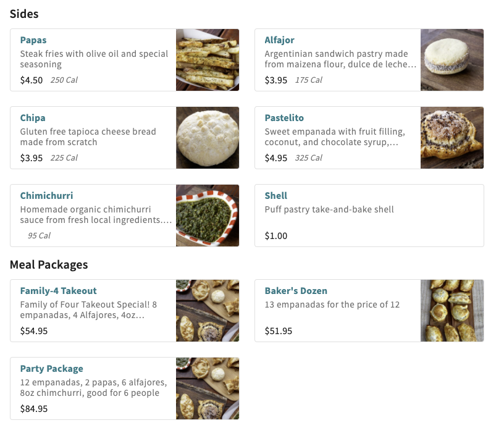Screen dimensions: 504x428
Task: Click the Chipa cheese bread photo
Action: (208, 138)
